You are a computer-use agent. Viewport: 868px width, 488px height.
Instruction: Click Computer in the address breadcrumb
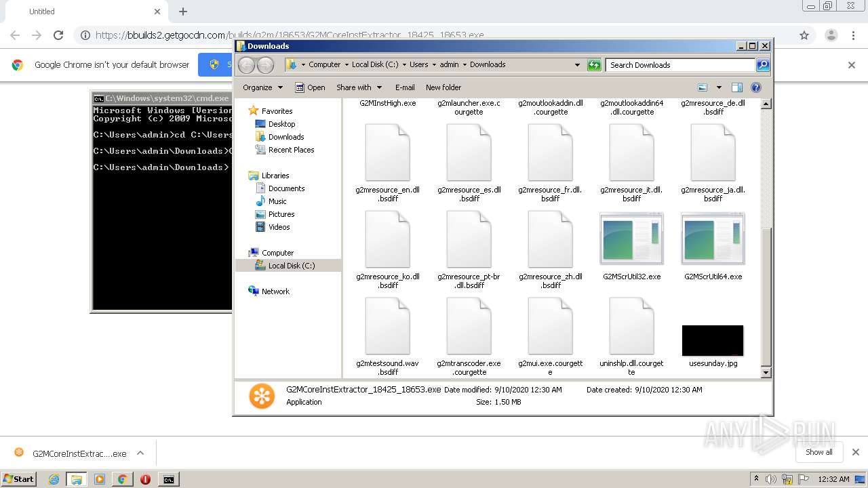[x=325, y=64]
